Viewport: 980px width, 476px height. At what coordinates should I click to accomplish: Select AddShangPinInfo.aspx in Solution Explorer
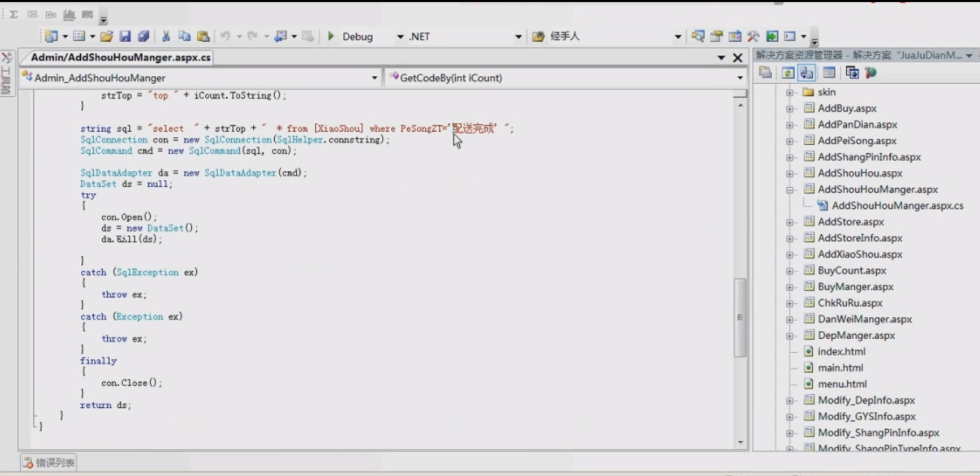[x=869, y=157]
